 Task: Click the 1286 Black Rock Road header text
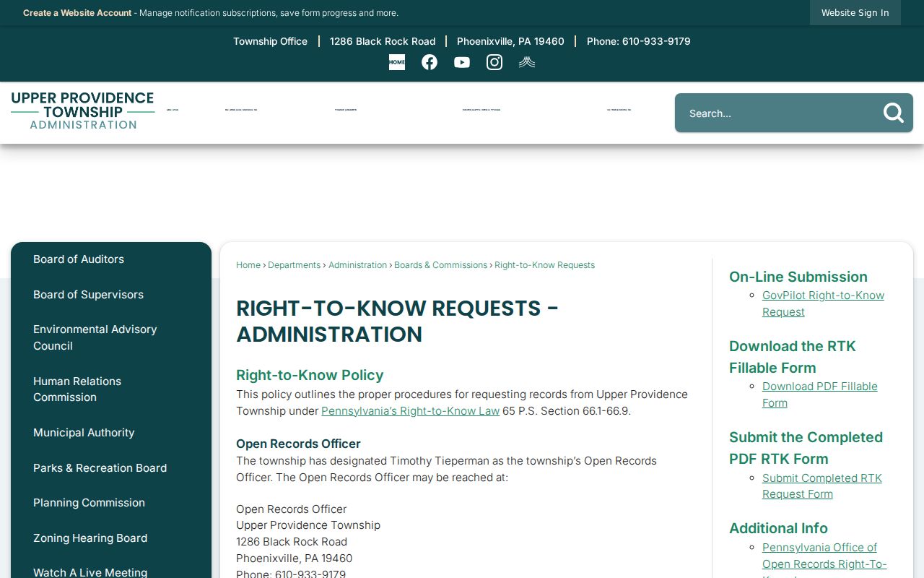pyautogui.click(x=383, y=41)
